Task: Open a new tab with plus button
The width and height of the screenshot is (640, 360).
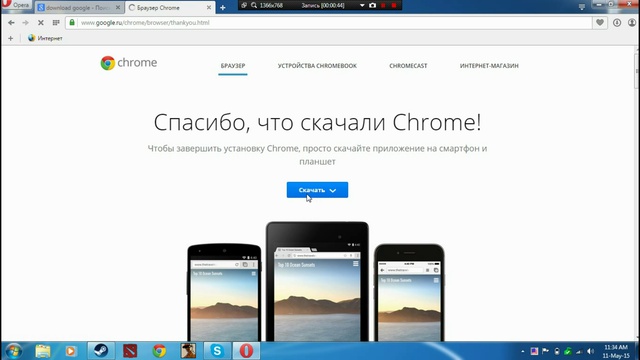Action: [222, 8]
